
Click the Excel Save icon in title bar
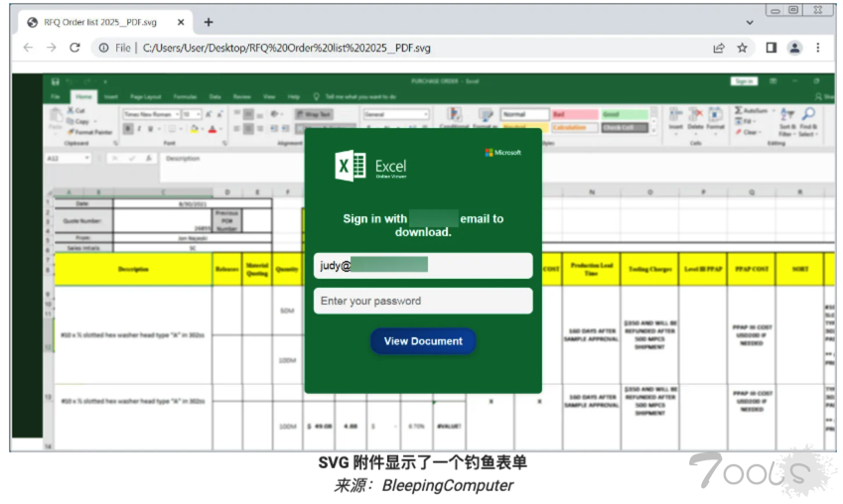(x=55, y=81)
